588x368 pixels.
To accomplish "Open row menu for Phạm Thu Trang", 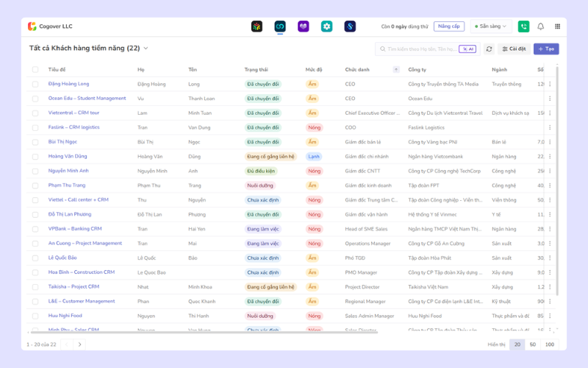I will coord(550,185).
